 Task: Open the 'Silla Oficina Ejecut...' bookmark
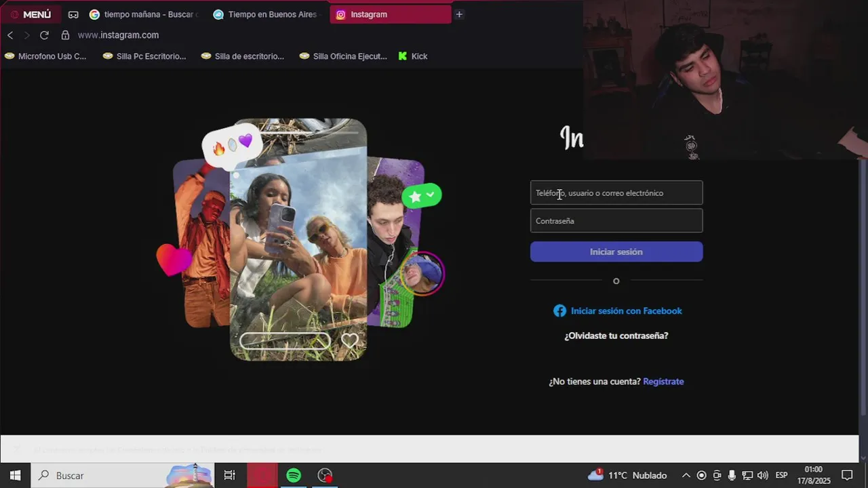pyautogui.click(x=343, y=56)
